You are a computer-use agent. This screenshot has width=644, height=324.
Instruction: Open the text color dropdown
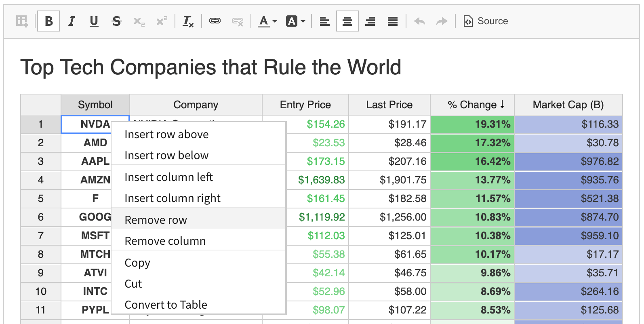click(267, 21)
